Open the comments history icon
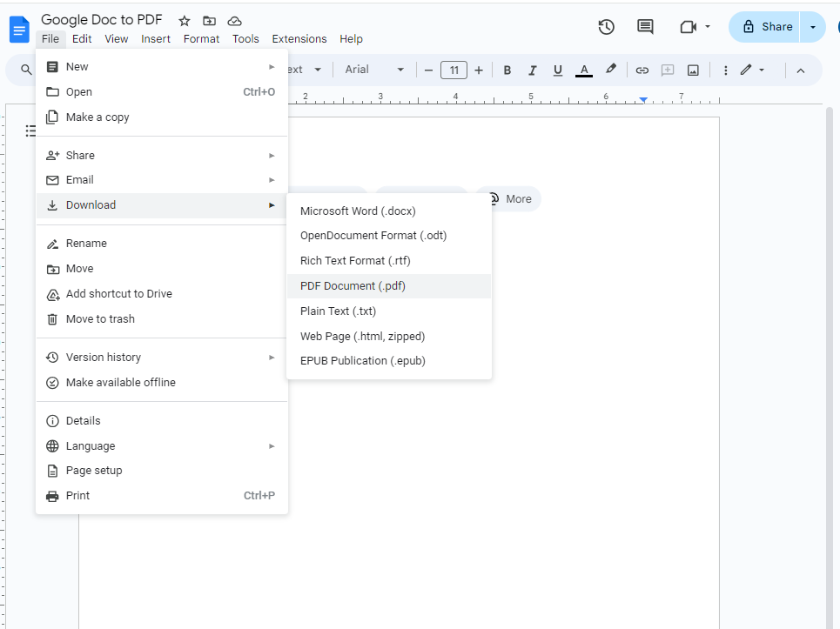840x629 pixels. pyautogui.click(x=645, y=27)
